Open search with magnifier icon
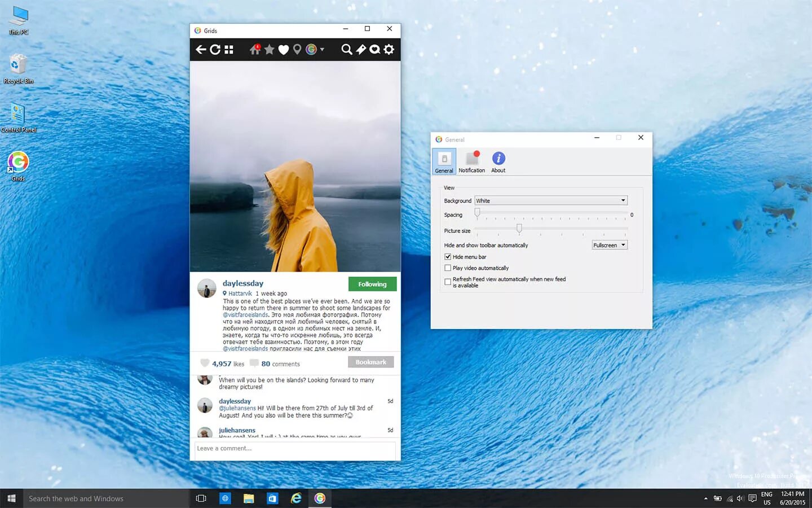The image size is (812, 508). pos(347,50)
